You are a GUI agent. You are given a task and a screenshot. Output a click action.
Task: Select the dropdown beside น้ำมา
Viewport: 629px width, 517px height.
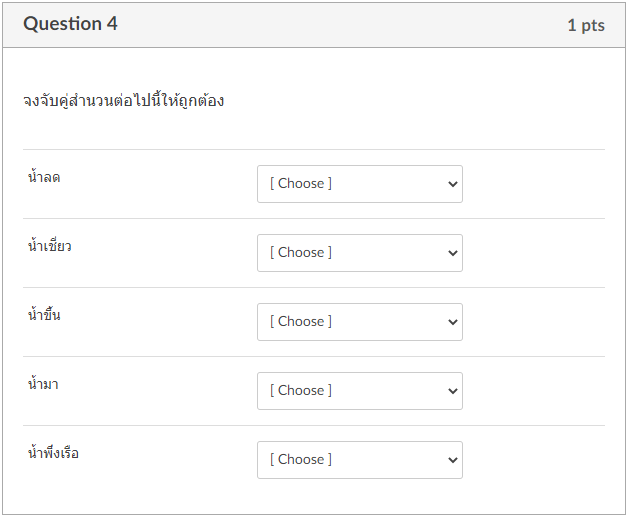(359, 391)
